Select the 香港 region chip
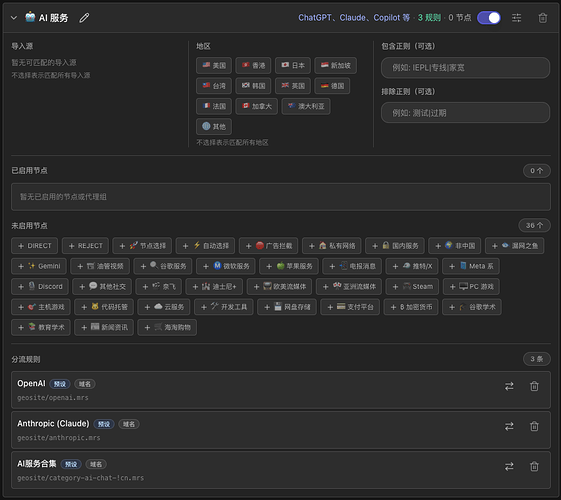The width and height of the screenshot is (561, 500). tap(253, 65)
